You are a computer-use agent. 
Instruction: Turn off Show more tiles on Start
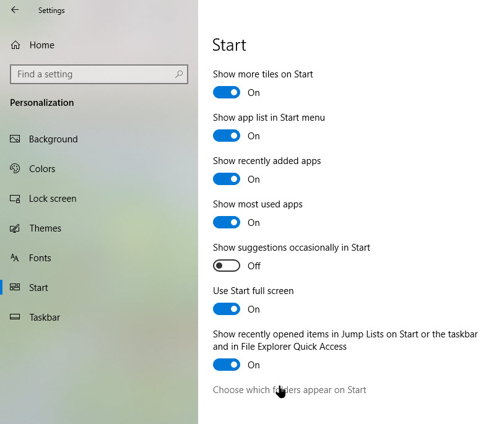pos(226,92)
